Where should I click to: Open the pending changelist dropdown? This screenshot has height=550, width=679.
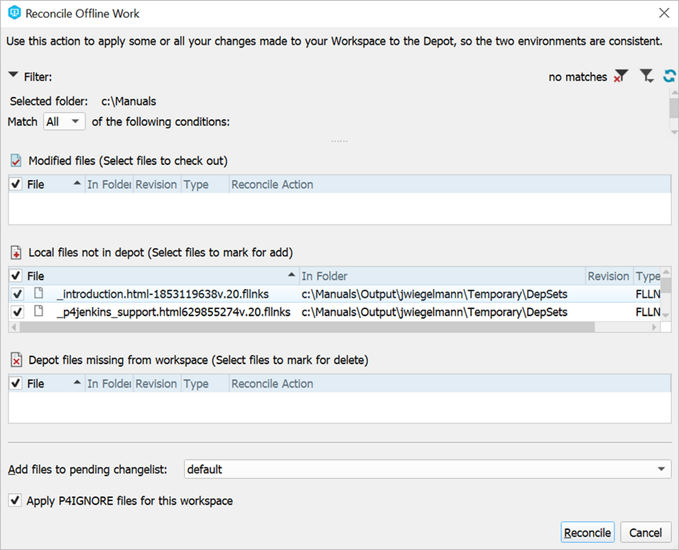(427, 469)
